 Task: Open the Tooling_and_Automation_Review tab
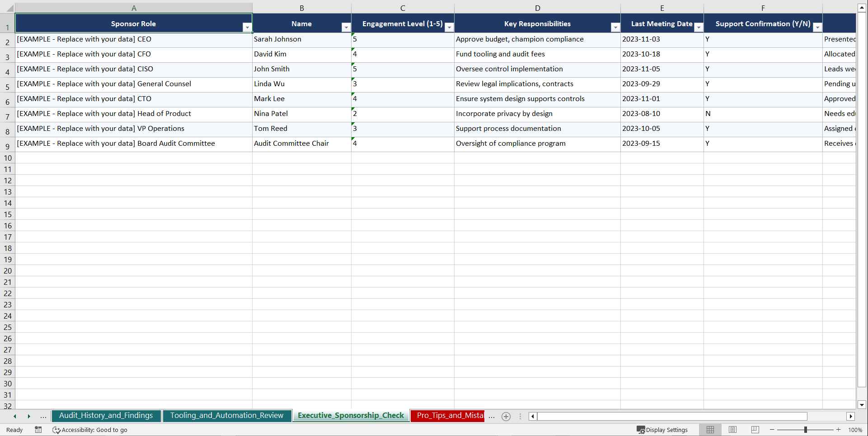coord(227,415)
